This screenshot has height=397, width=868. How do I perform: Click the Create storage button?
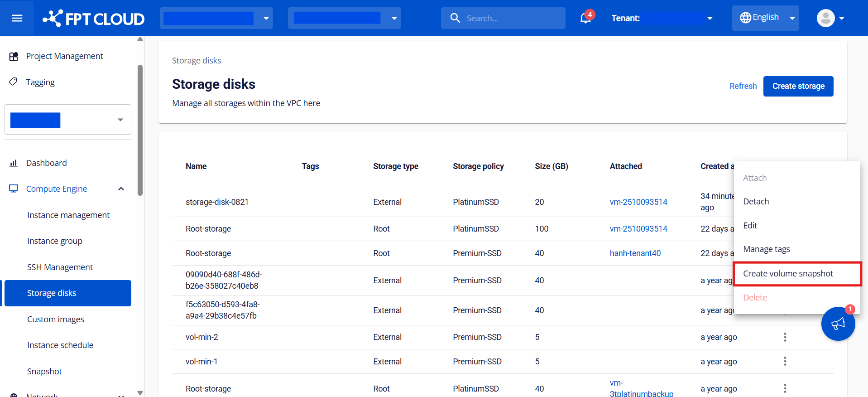[798, 86]
